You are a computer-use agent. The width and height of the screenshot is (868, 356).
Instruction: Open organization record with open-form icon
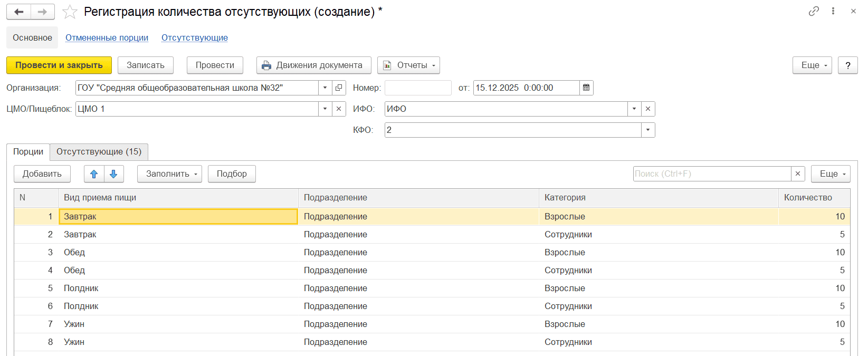(x=339, y=88)
